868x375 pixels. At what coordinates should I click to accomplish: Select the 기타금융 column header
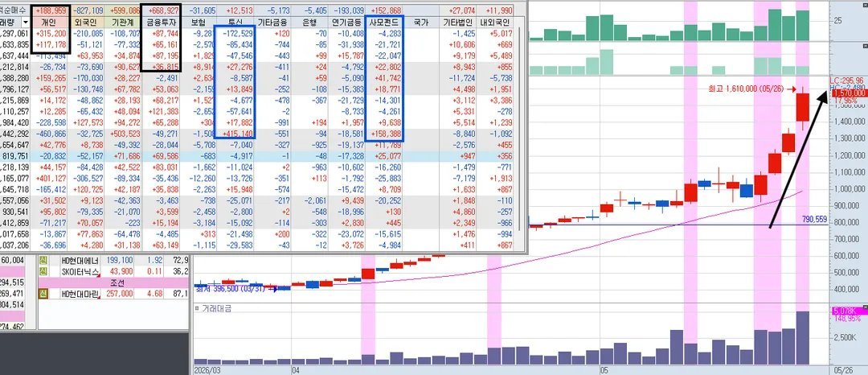[272, 23]
